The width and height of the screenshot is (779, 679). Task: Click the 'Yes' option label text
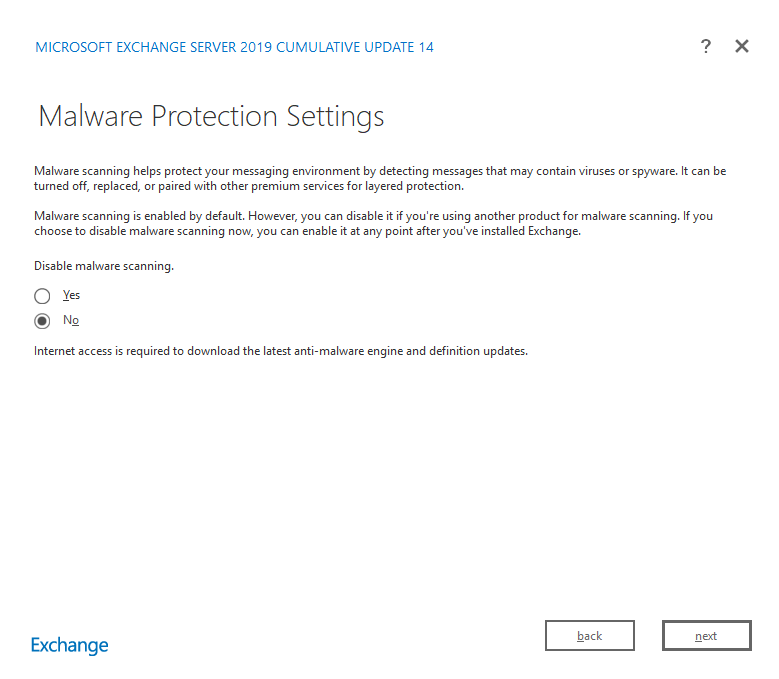point(71,295)
